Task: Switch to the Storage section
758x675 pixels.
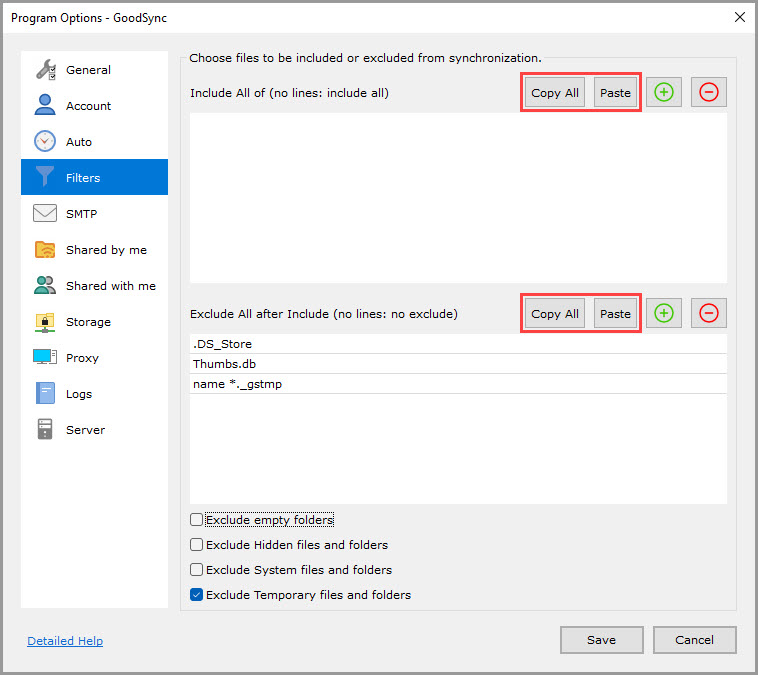Action: (x=94, y=322)
